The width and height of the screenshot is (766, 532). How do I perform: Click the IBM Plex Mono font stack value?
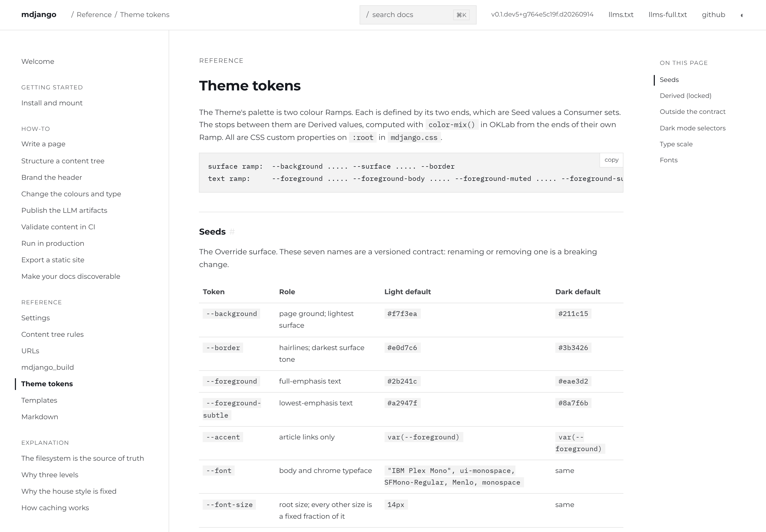[454, 477]
